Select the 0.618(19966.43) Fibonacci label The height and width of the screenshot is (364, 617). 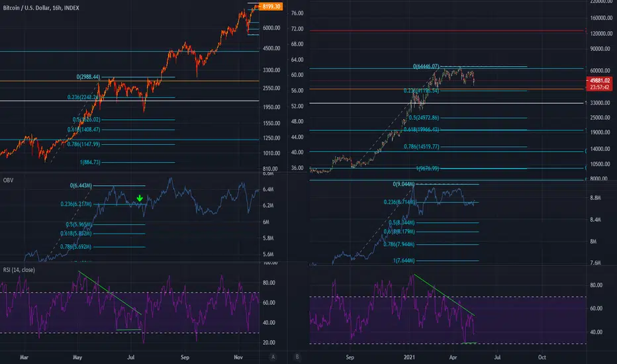pyautogui.click(x=422, y=130)
